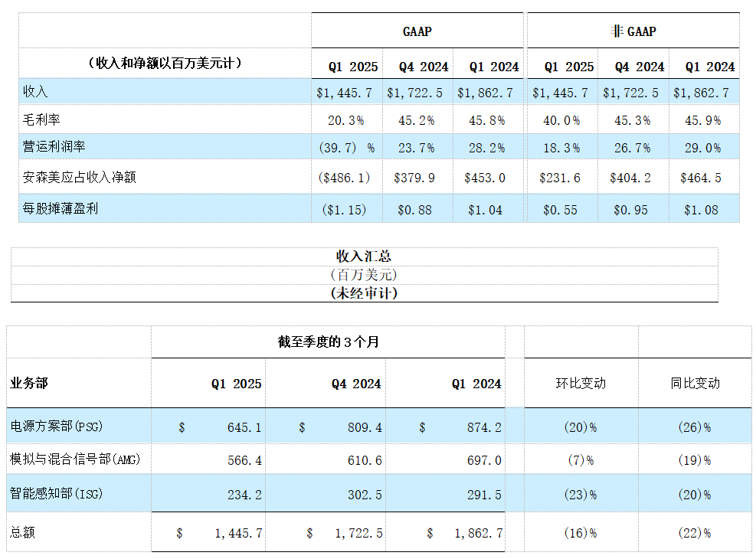Click the 模拟与混合信号部(AMG) row label
The height and width of the screenshot is (559, 756).
[x=75, y=459]
